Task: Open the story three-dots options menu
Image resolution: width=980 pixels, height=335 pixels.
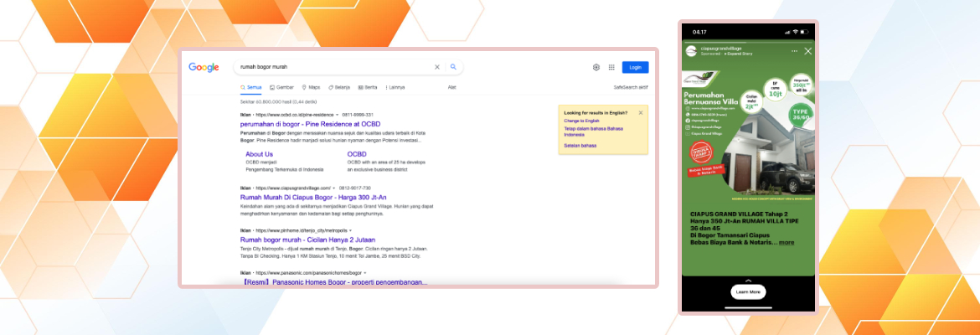Action: pos(794,50)
